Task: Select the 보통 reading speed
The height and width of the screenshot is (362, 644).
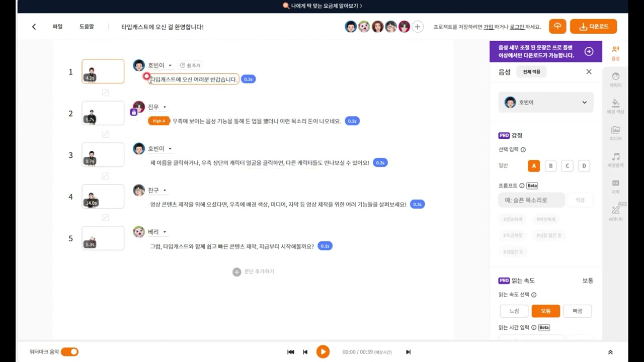Action: [546, 311]
